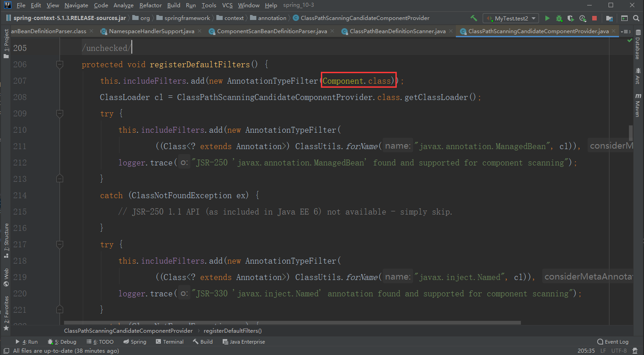Open the Maven tool window
The width and height of the screenshot is (644, 355).
click(638, 105)
